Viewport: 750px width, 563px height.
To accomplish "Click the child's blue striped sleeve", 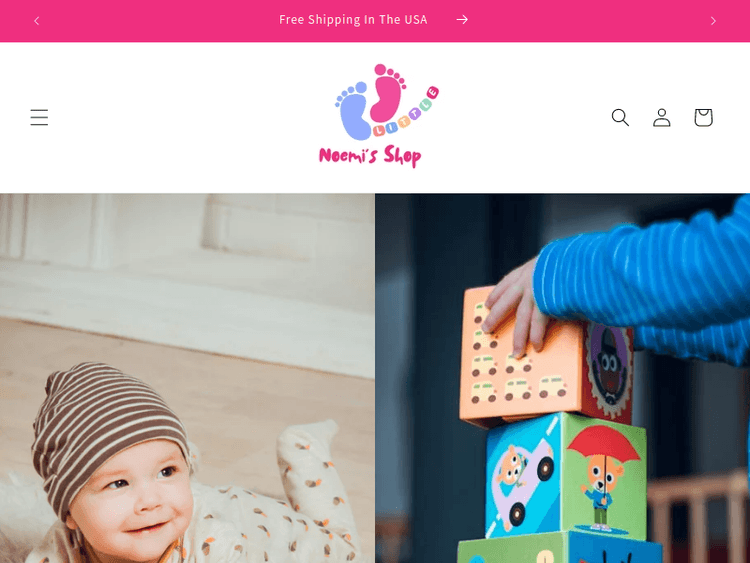I will (x=643, y=277).
